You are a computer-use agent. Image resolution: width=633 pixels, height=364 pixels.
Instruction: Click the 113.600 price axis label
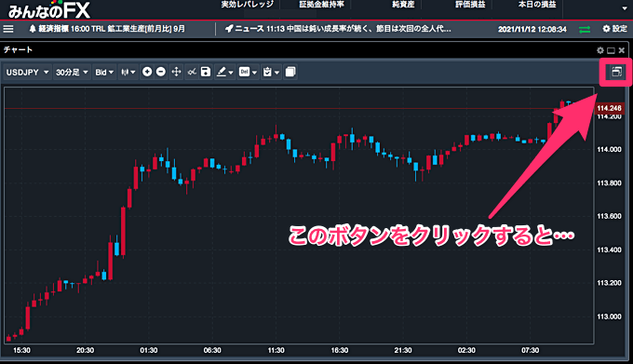click(609, 216)
